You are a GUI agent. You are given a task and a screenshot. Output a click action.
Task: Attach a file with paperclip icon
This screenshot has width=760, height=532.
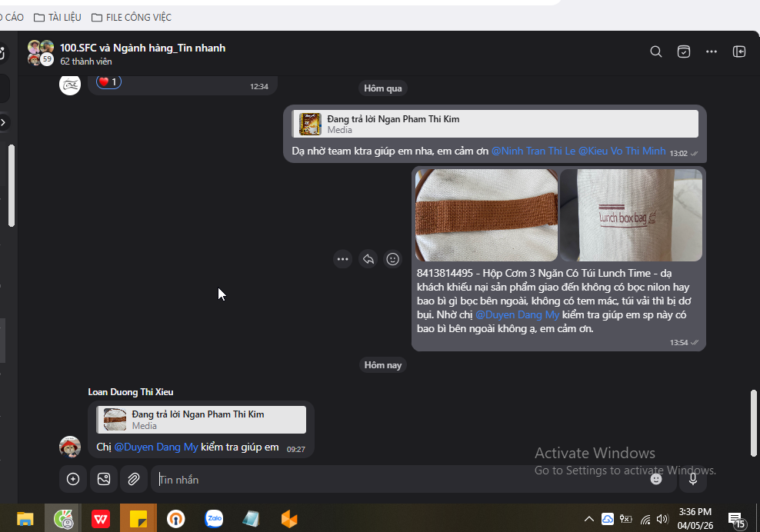click(134, 479)
